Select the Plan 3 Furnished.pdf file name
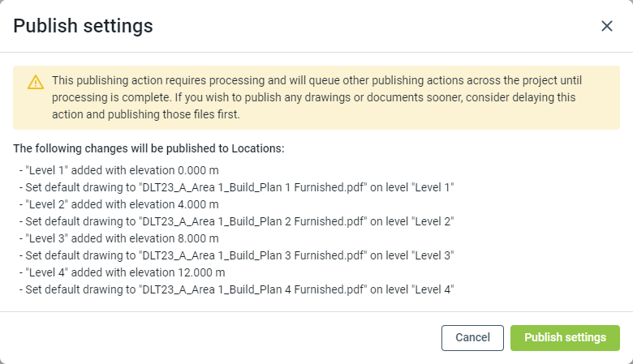Image resolution: width=633 pixels, height=364 pixels. [x=254, y=255]
